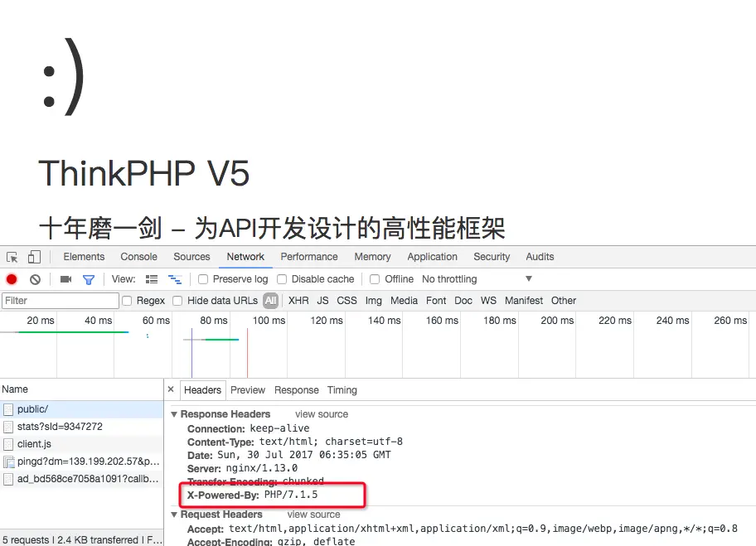The image size is (756, 546).
Task: Click the Filter text input
Action: click(61, 301)
